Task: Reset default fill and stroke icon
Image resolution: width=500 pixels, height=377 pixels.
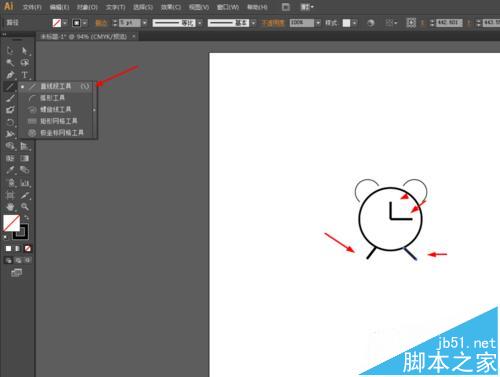Action: [5, 237]
